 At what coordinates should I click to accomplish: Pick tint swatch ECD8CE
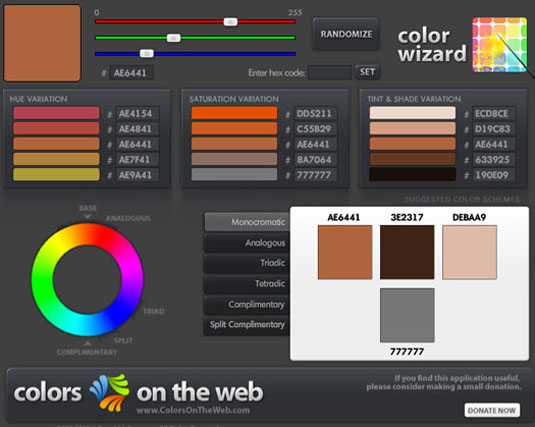pyautogui.click(x=413, y=113)
